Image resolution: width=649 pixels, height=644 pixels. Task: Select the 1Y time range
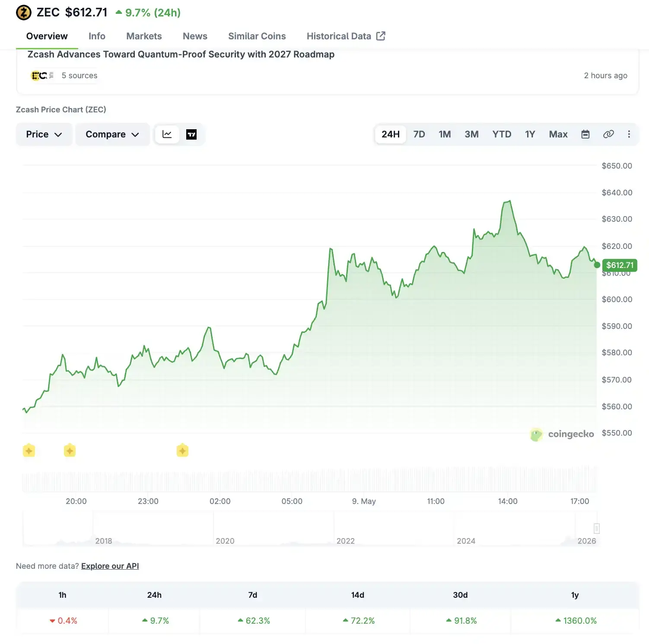click(x=530, y=134)
